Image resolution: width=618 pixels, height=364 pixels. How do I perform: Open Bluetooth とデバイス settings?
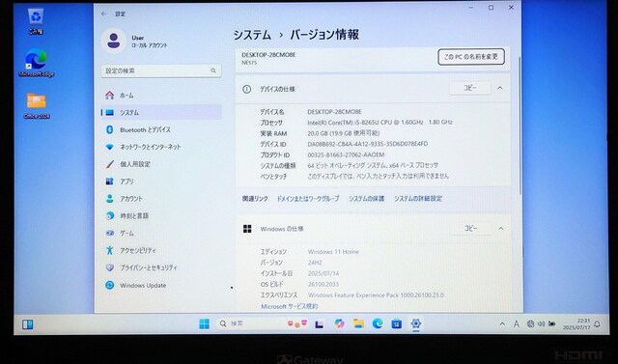161,129
